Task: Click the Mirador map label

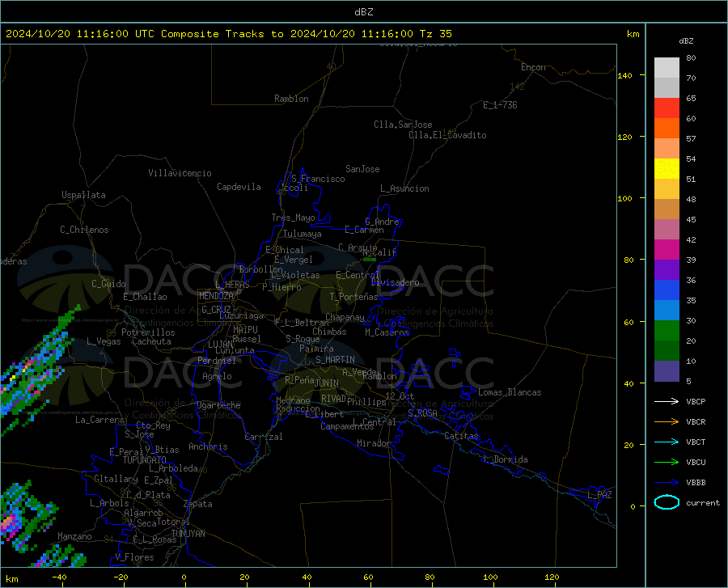Action: coord(374,443)
